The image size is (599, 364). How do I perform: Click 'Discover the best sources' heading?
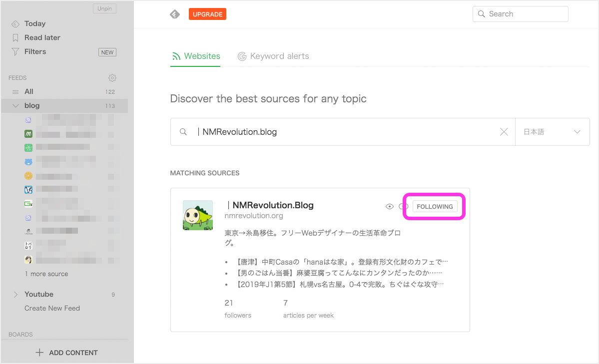pyautogui.click(x=268, y=98)
